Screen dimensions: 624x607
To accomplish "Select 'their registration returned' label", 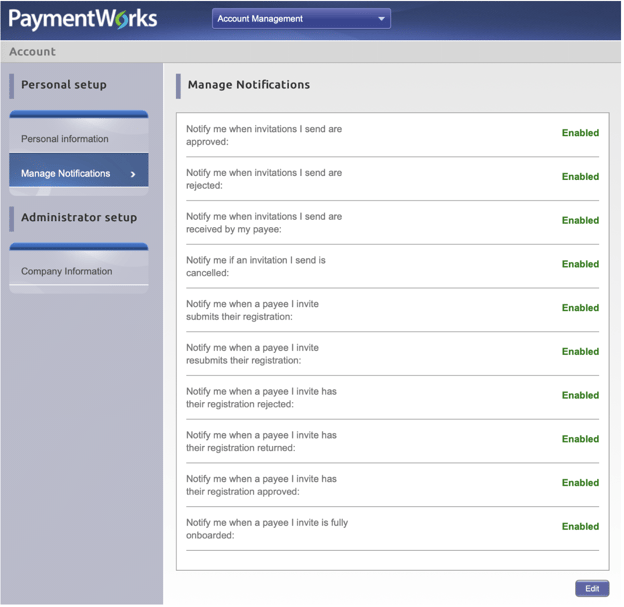I will 262,442.
